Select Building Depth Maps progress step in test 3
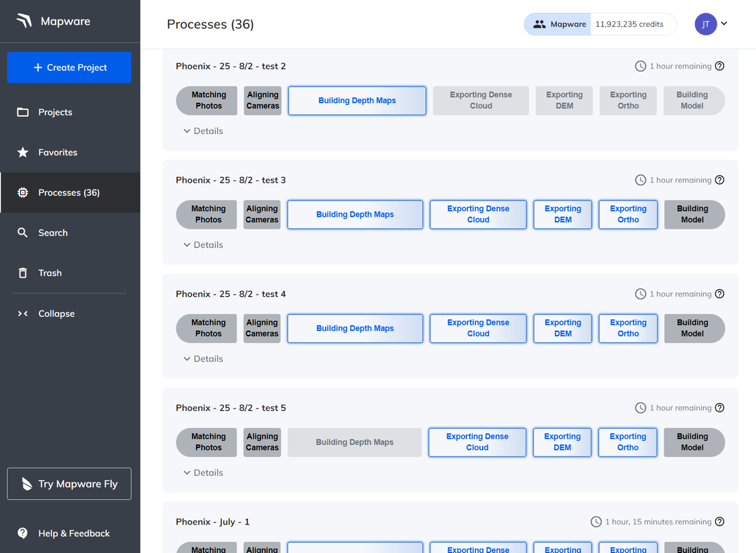This screenshot has width=756, height=553. pyautogui.click(x=355, y=214)
